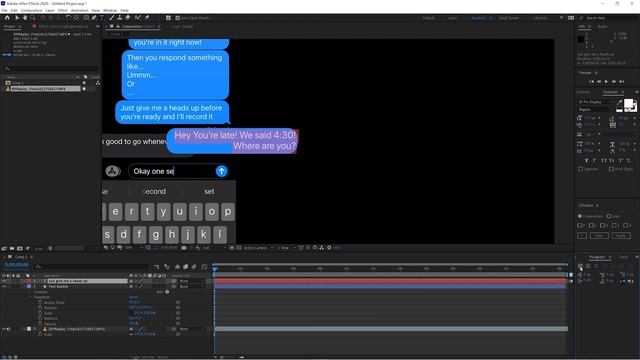This screenshot has width=640, height=360.
Task: Collapse the Text Bubble layer twirl arrow
Action: pyautogui.click(x=24, y=287)
